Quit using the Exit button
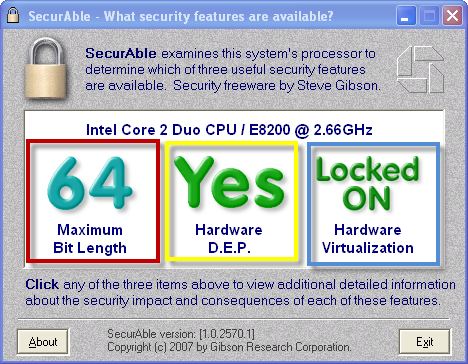Image resolution: width=468 pixels, height=364 pixels. (x=425, y=342)
